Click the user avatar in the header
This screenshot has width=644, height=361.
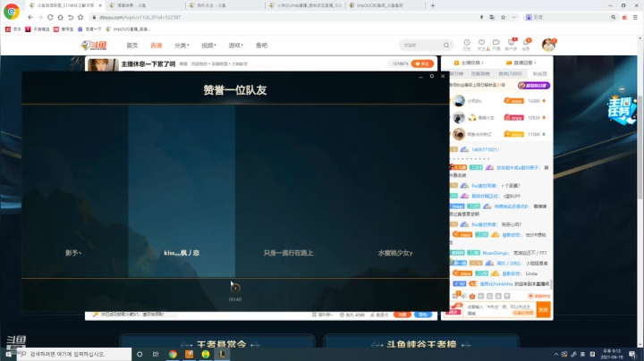click(x=548, y=45)
